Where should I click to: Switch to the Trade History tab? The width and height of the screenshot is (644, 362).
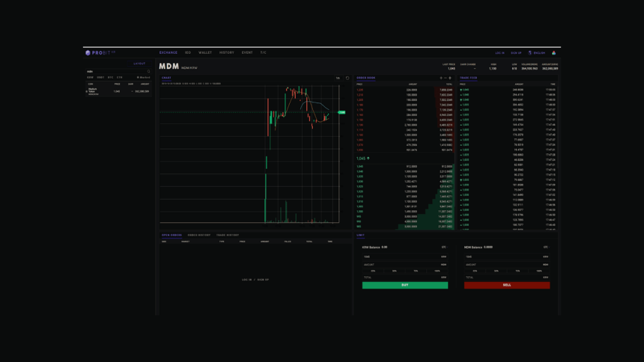[x=228, y=235]
